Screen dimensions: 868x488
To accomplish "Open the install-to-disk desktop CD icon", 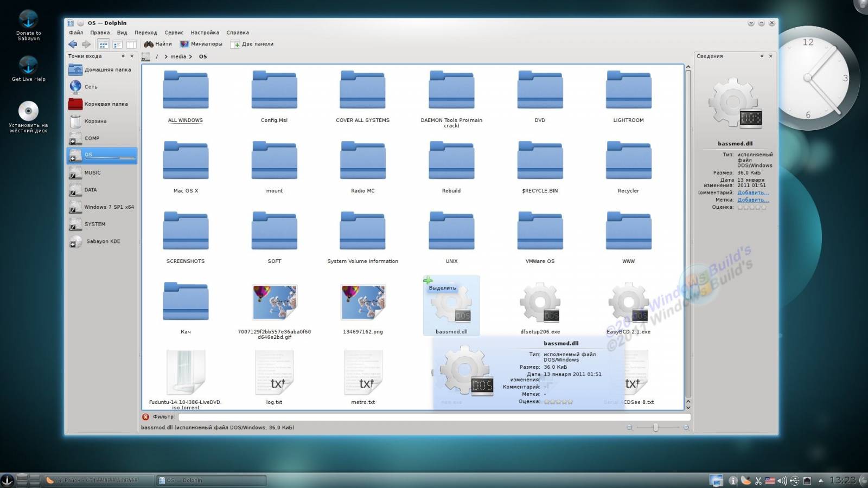I will pos(28,117).
